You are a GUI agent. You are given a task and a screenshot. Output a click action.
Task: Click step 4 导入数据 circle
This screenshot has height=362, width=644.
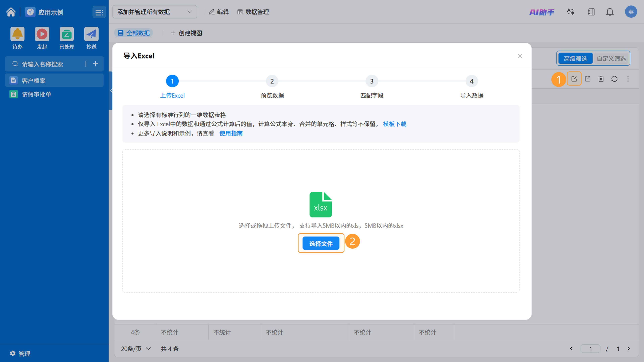click(471, 81)
